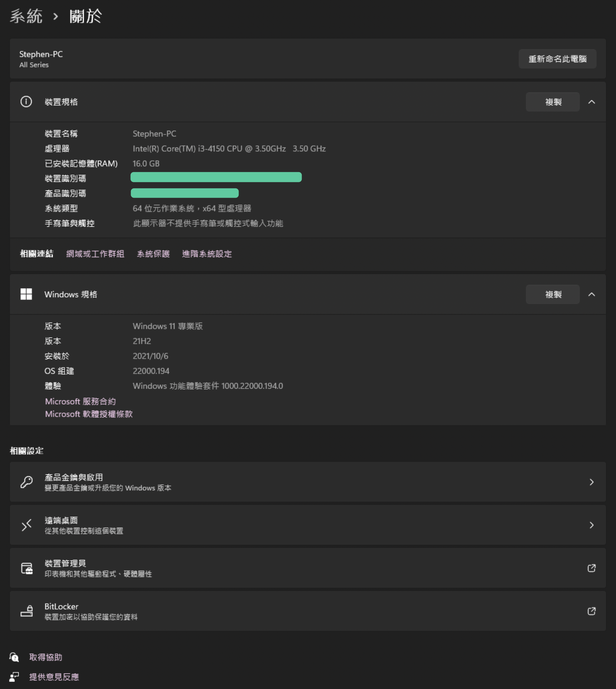The height and width of the screenshot is (689, 616).
Task: Click the Stephen-PC value next to 裝置名稱
Action: 154,134
